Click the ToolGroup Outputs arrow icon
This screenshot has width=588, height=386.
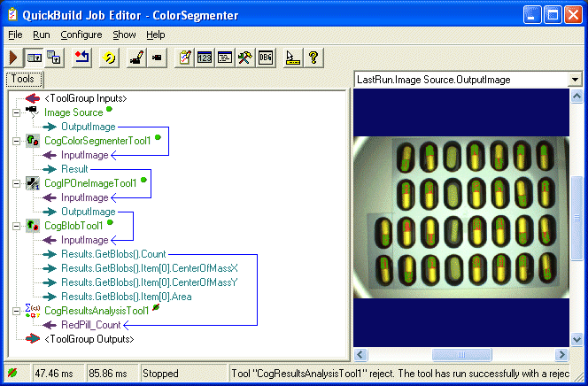point(33,339)
